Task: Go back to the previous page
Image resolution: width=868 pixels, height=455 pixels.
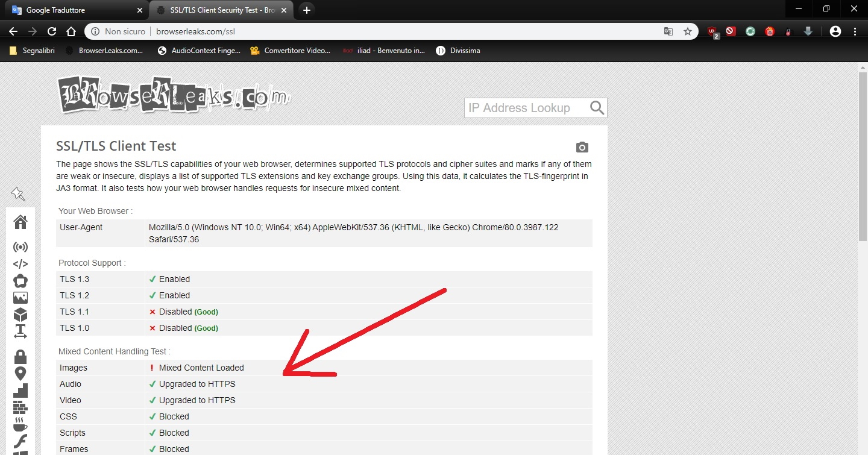Action: [13, 31]
